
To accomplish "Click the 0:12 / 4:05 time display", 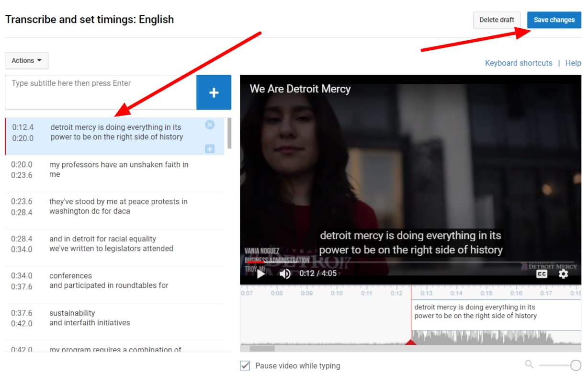I will coord(318,273).
